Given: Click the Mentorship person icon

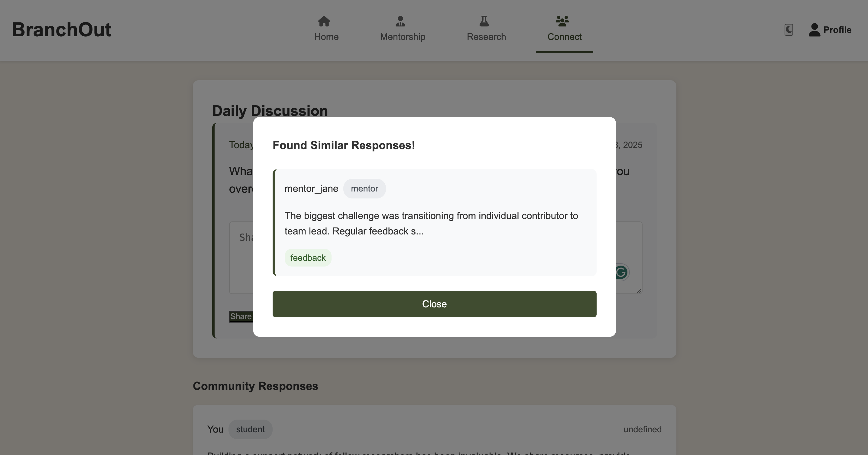Looking at the screenshot, I should (x=400, y=21).
